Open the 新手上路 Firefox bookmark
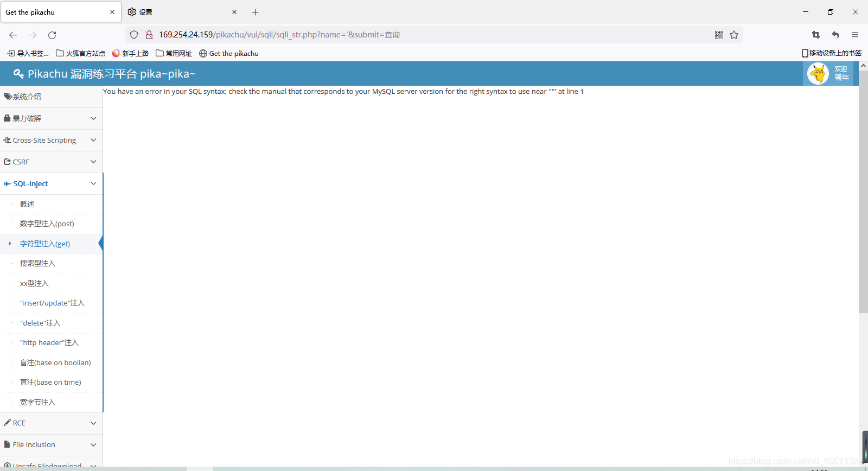 click(x=130, y=53)
